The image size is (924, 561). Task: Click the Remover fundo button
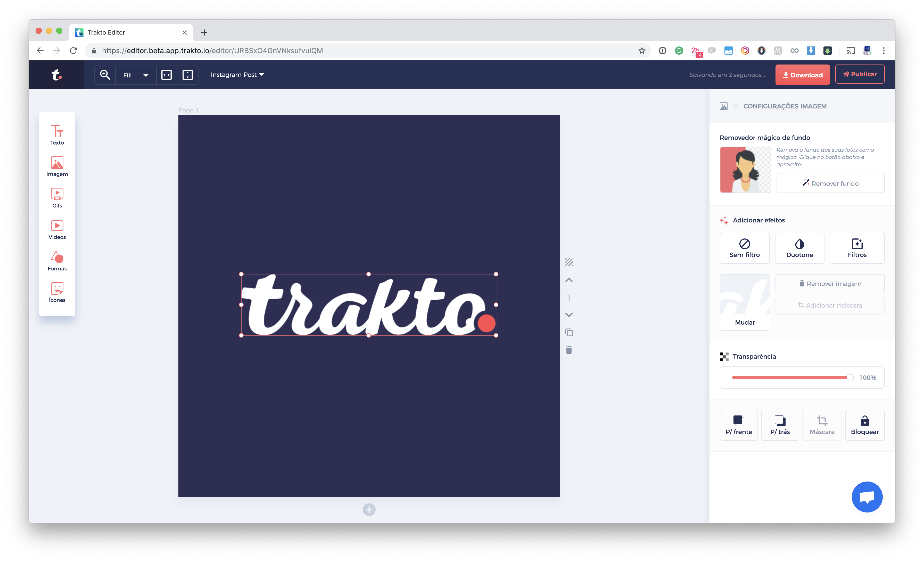(830, 183)
